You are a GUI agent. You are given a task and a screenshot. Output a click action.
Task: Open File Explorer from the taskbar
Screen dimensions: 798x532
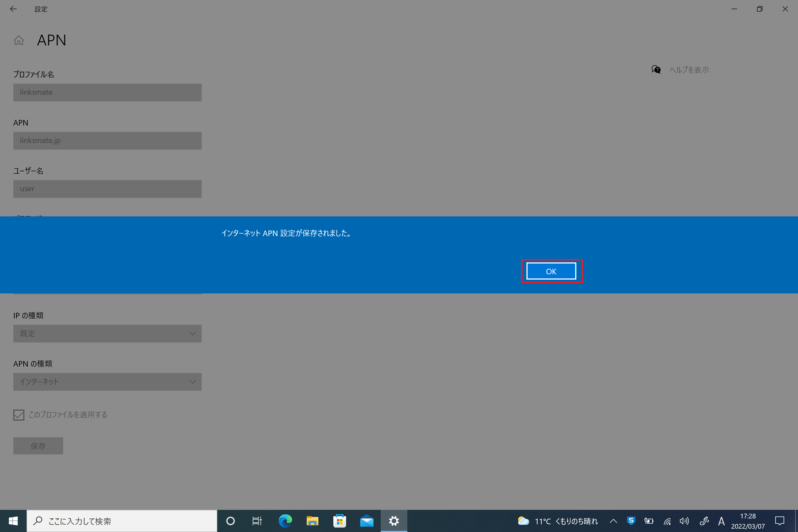point(312,521)
